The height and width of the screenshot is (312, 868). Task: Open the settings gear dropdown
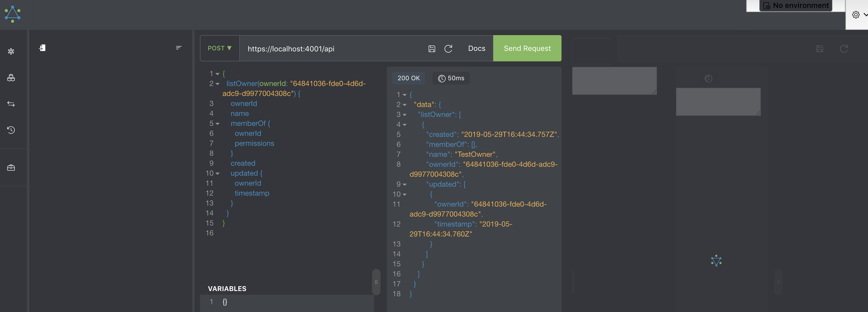pyautogui.click(x=859, y=14)
